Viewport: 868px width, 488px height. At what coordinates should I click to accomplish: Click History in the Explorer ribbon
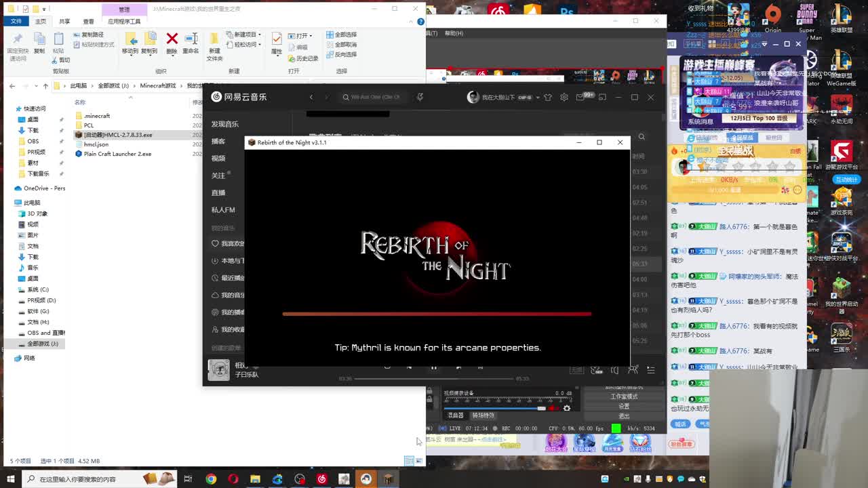pyautogui.click(x=303, y=58)
